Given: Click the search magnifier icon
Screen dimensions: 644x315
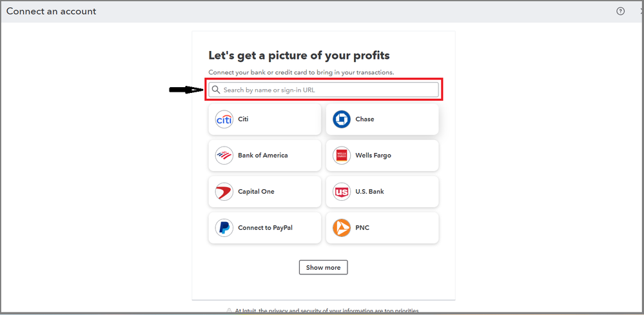Looking at the screenshot, I should (x=217, y=90).
